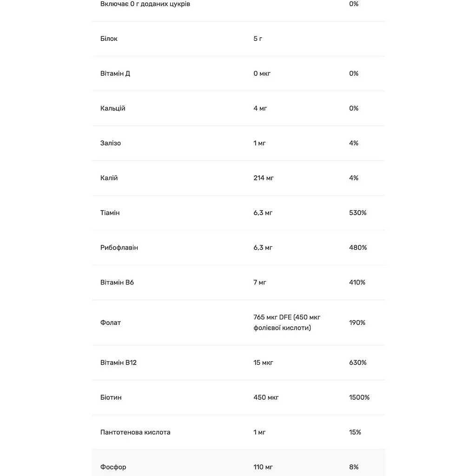Click the Кальцій 4 мг value
476x476 pixels.
pyautogui.click(x=260, y=108)
